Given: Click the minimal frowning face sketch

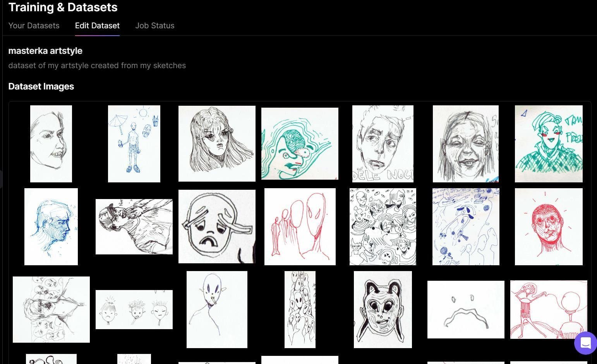Looking at the screenshot, I should [466, 310].
